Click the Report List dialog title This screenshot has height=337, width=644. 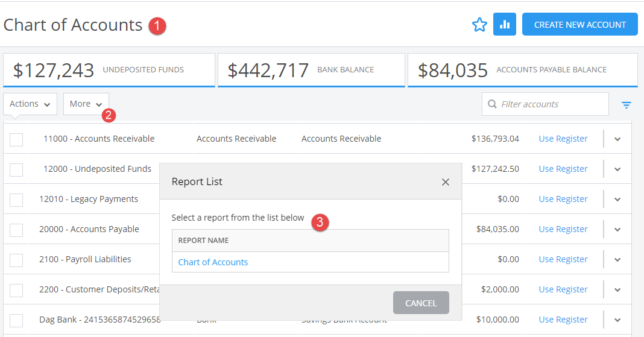(x=197, y=181)
